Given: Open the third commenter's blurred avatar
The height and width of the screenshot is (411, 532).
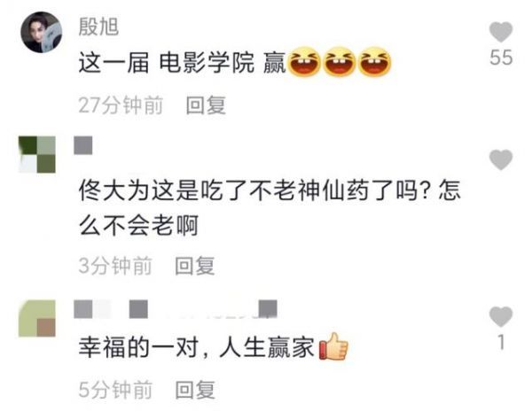Looking at the screenshot, I should 37,318.
